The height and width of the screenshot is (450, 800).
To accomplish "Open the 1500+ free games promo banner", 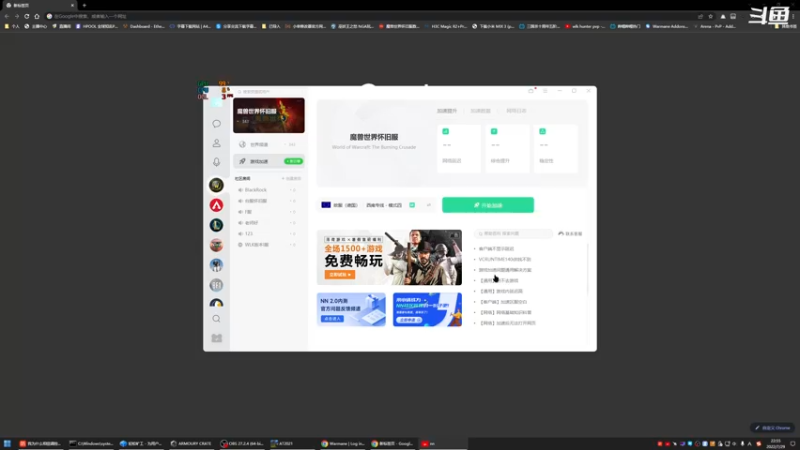I will point(389,257).
